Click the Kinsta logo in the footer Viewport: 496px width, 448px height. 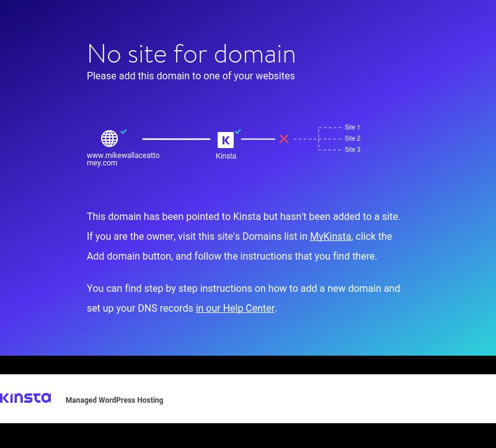click(25, 398)
